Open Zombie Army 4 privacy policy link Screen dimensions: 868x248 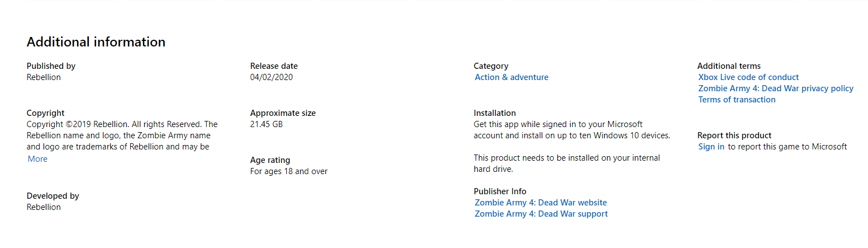tap(776, 88)
